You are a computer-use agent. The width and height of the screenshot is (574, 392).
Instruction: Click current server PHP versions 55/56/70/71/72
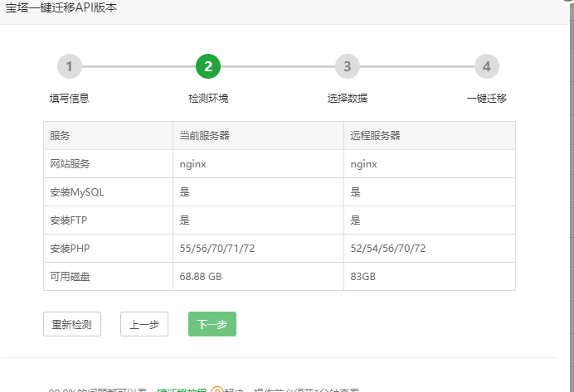tap(217, 249)
